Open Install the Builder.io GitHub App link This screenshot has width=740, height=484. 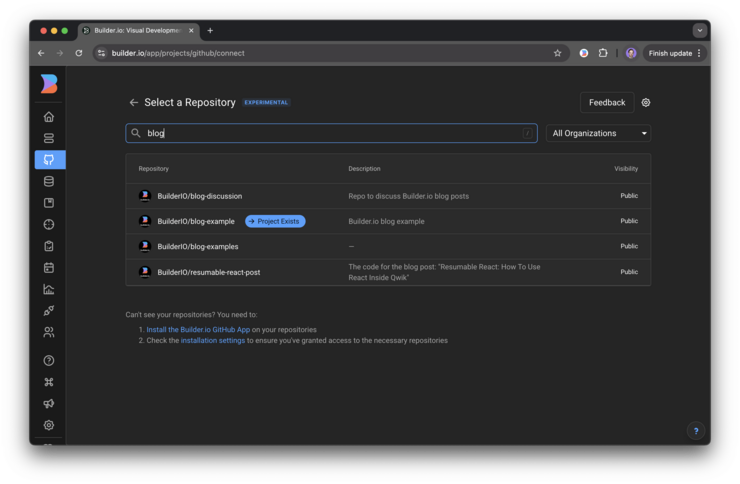pos(198,330)
